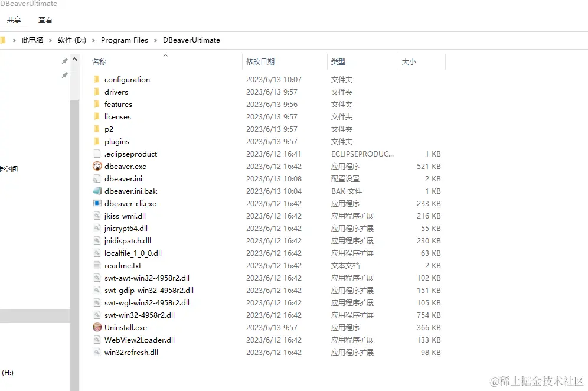Go to 此电脑 in the breadcrumb
This screenshot has width=588, height=391.
pyautogui.click(x=32, y=40)
